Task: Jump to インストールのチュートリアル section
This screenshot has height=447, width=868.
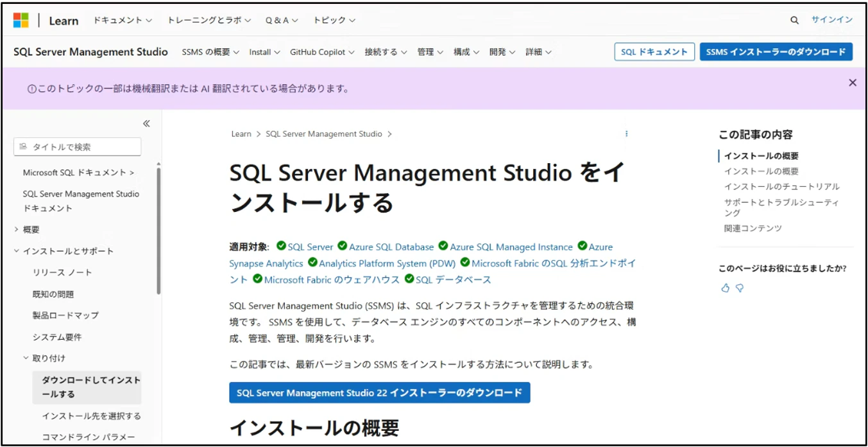Action: pyautogui.click(x=781, y=187)
